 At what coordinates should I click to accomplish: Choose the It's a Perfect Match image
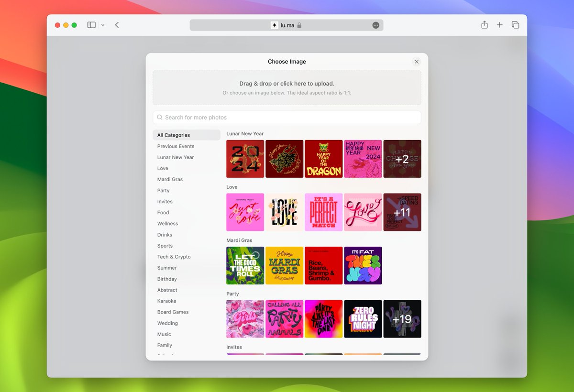324,212
